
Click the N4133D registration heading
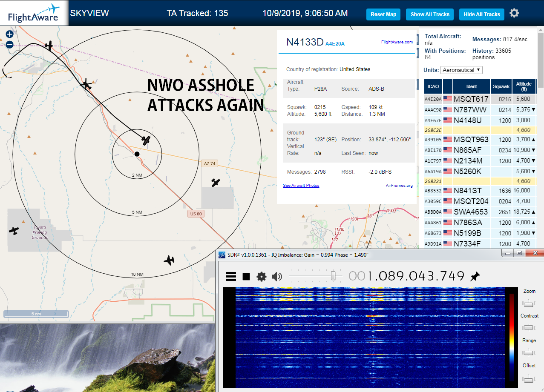click(305, 42)
